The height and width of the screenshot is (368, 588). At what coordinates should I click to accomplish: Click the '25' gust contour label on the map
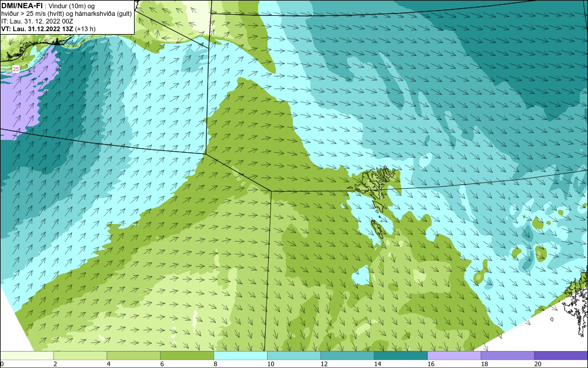point(16,69)
